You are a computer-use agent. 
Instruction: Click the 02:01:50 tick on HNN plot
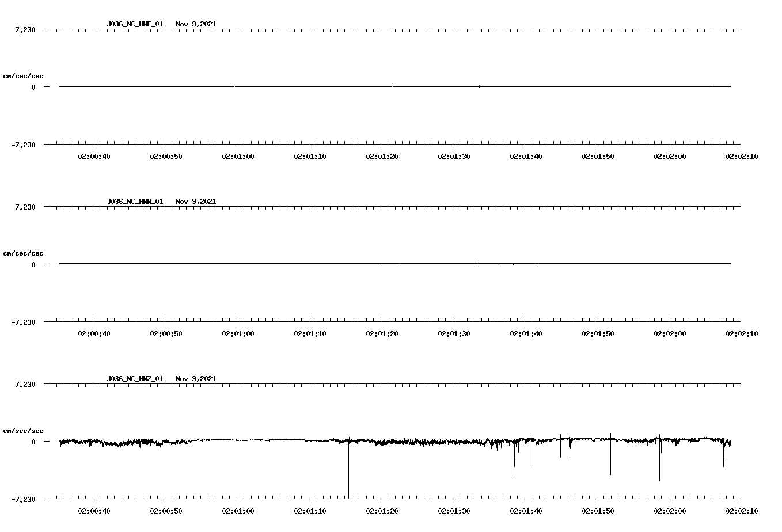597,333
